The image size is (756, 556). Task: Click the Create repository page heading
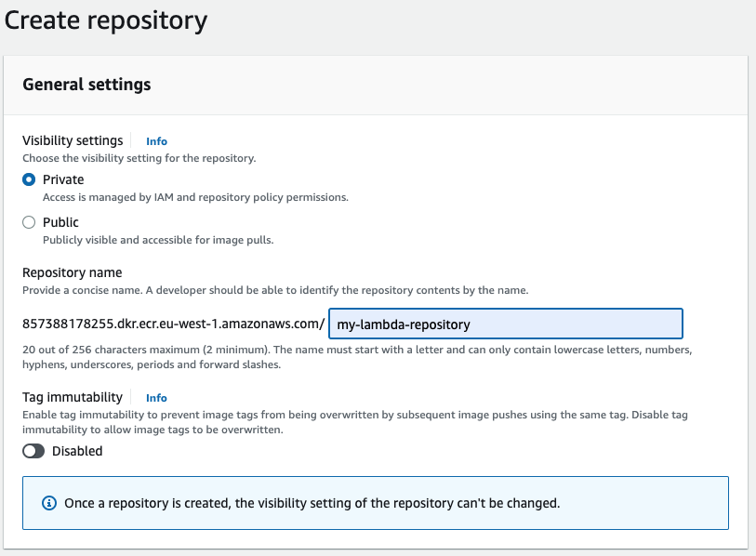(x=105, y=20)
